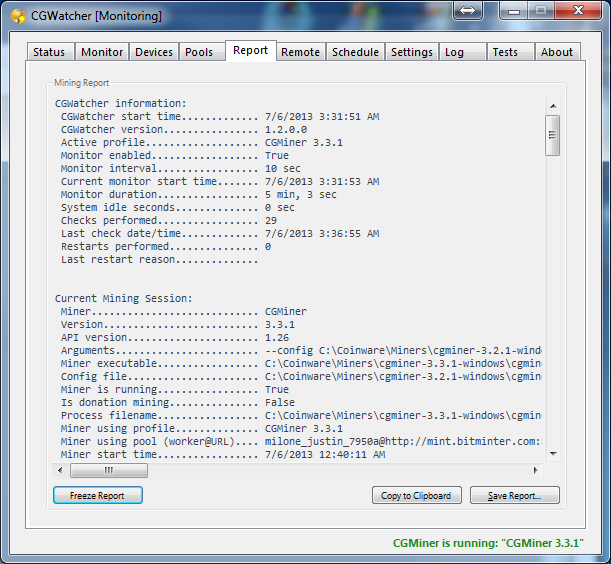Click the double-arrow button in title bar

(468, 10)
